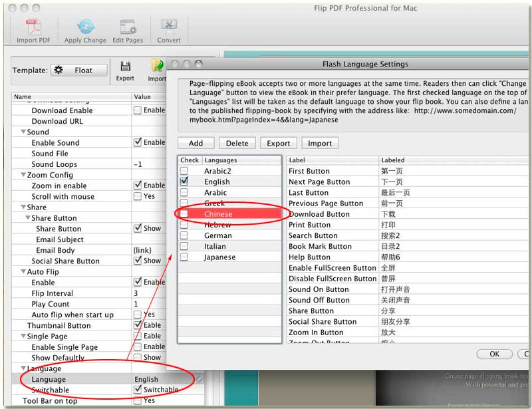Click the Export language button
The width and height of the screenshot is (532, 409).
point(279,143)
